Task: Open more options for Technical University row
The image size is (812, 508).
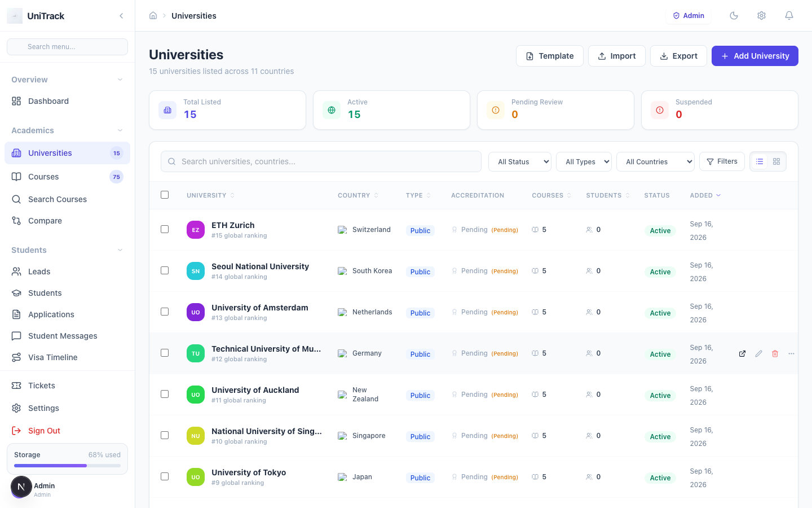Action: pyautogui.click(x=791, y=353)
